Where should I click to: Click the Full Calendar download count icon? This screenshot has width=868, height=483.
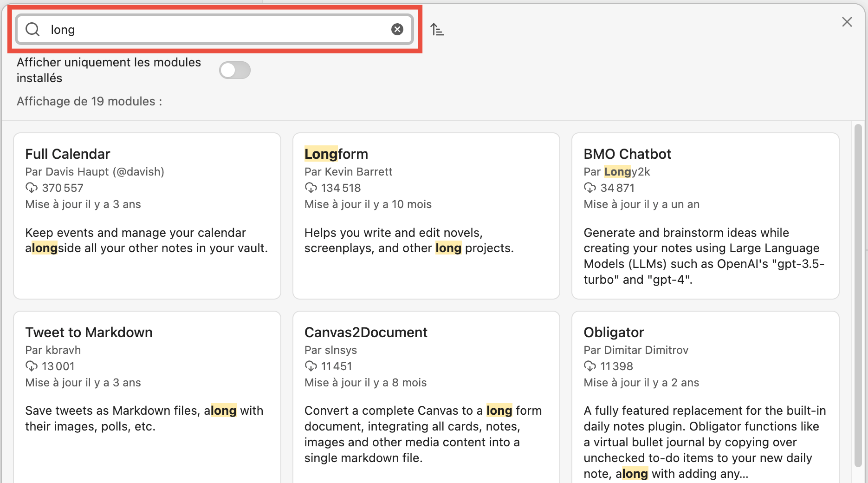tap(32, 188)
